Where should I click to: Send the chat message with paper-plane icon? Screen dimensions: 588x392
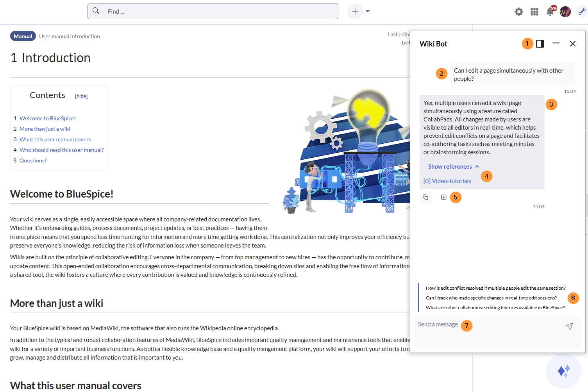click(569, 326)
